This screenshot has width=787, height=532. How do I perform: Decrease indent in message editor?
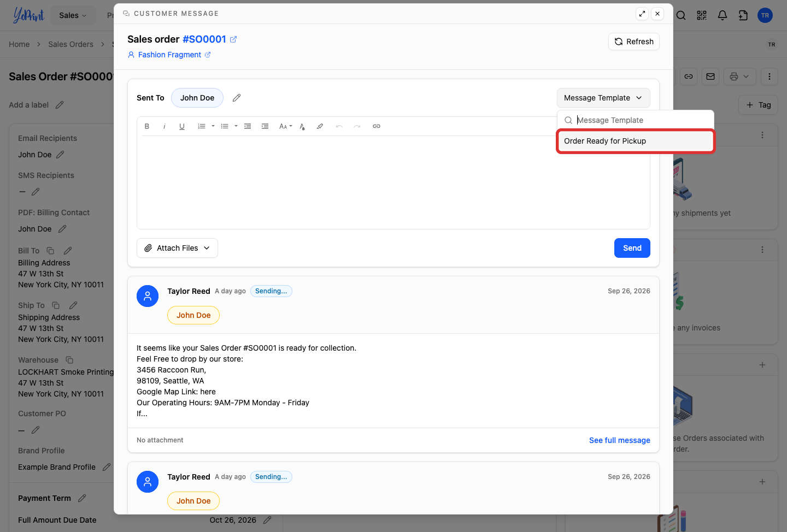coord(248,126)
